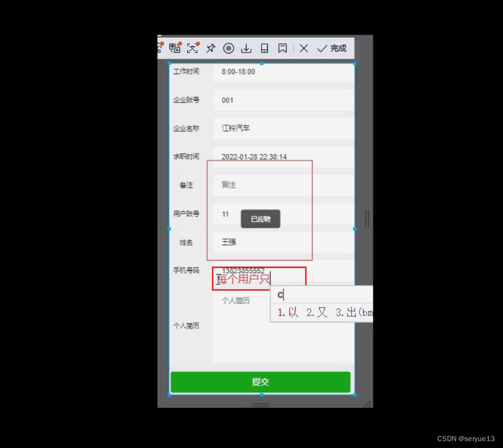
Task: Save the capture via the download icon
Action: tap(246, 48)
